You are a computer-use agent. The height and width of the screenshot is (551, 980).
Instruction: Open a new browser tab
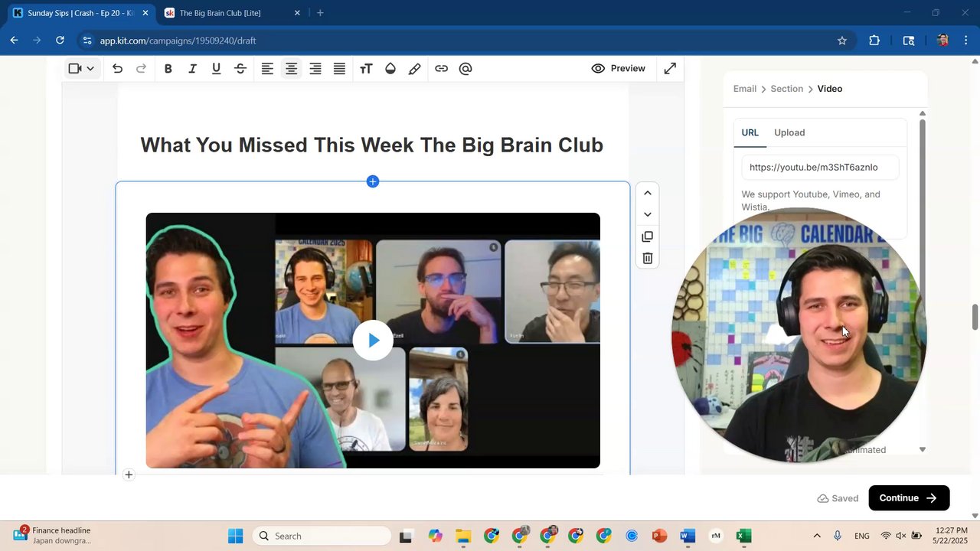tap(320, 13)
